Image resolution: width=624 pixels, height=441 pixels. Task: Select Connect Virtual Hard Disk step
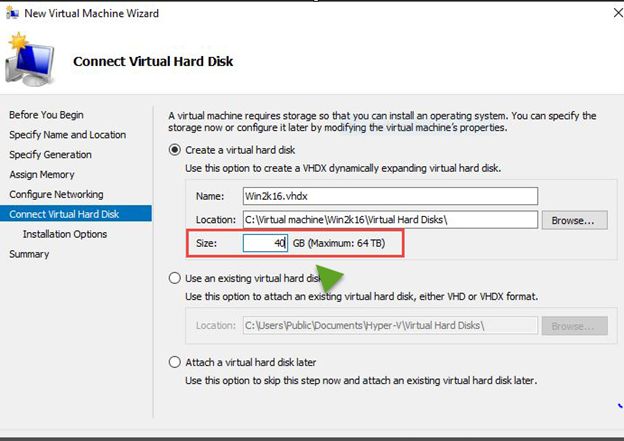pyautogui.click(x=64, y=214)
